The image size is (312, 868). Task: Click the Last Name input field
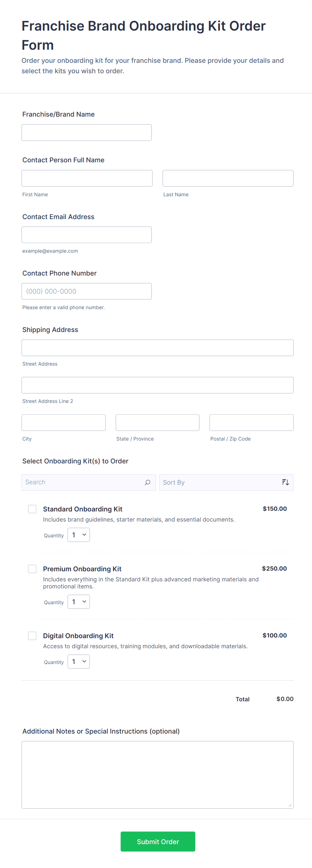click(228, 178)
